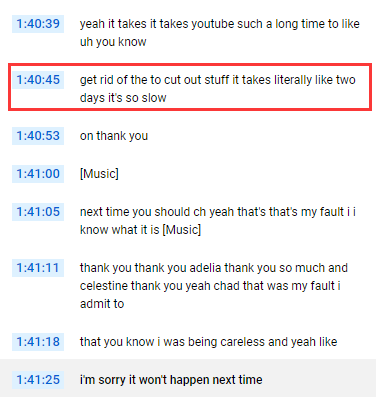Click the 'on thank you' transcript line
377x405 pixels.
coord(188,136)
